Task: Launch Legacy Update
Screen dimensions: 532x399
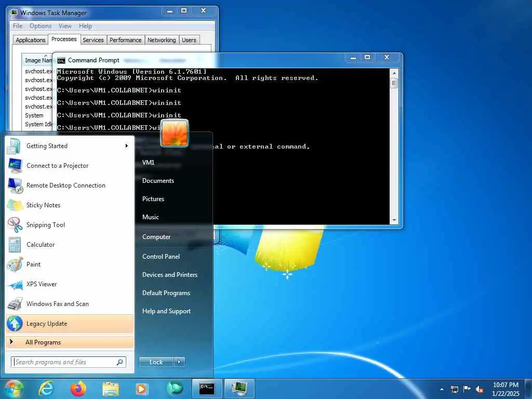Action: (70, 324)
